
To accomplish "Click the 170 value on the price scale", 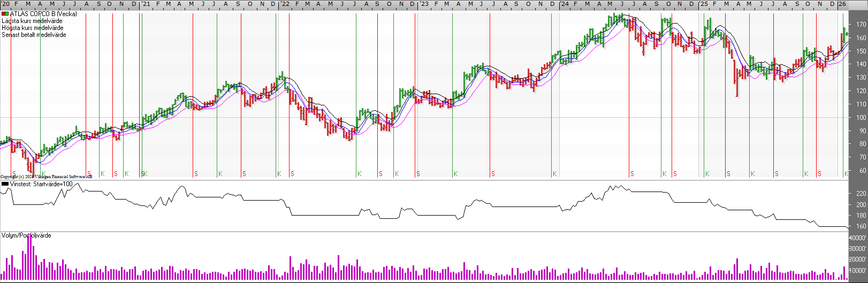I will pos(861,25).
